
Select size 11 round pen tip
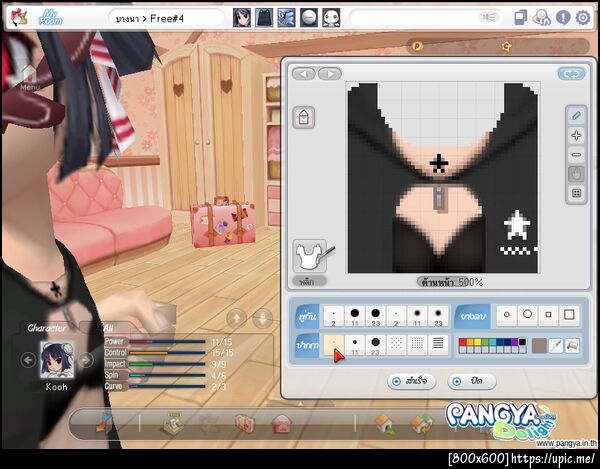(x=355, y=345)
